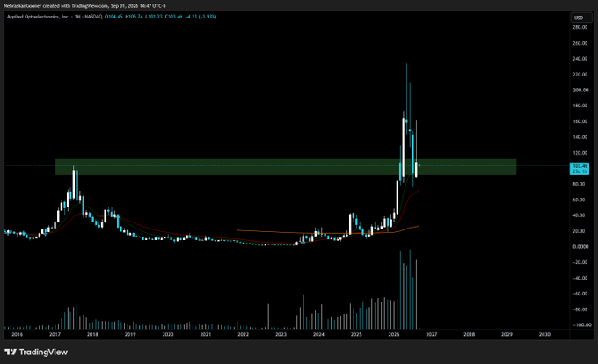Click the 20.00 price axis label
The height and width of the screenshot is (364, 598).
(x=579, y=231)
